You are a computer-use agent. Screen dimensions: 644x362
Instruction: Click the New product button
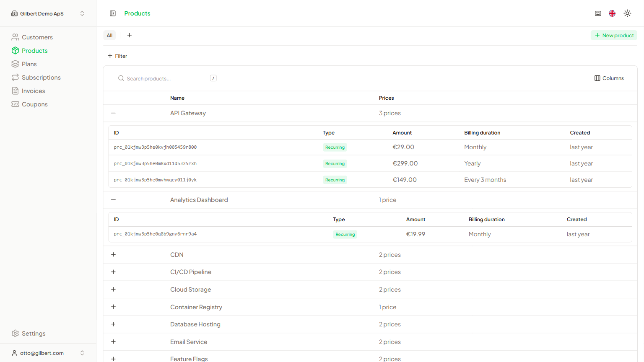click(x=614, y=35)
